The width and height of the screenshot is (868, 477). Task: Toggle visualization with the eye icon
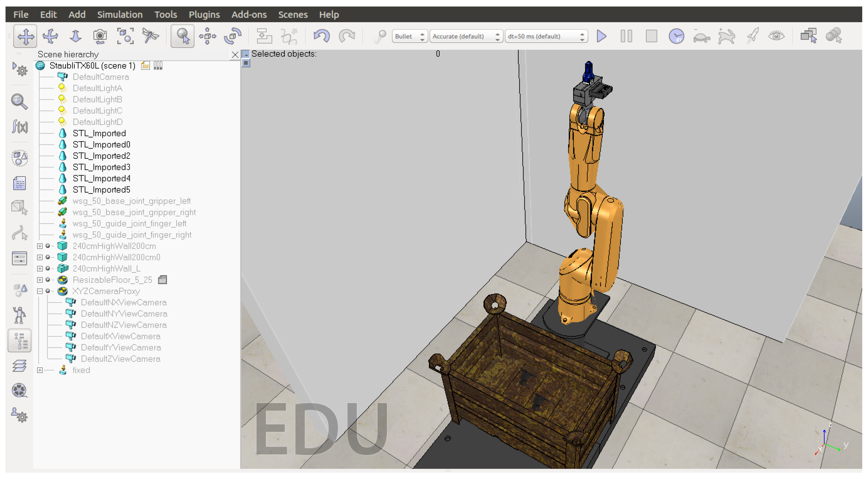coord(776,36)
